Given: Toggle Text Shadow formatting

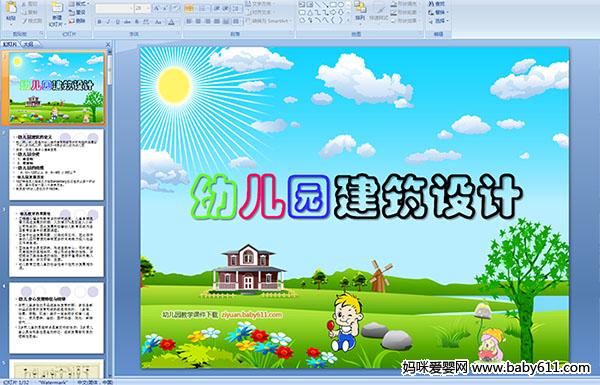Looking at the screenshot, I should tap(137, 22).
